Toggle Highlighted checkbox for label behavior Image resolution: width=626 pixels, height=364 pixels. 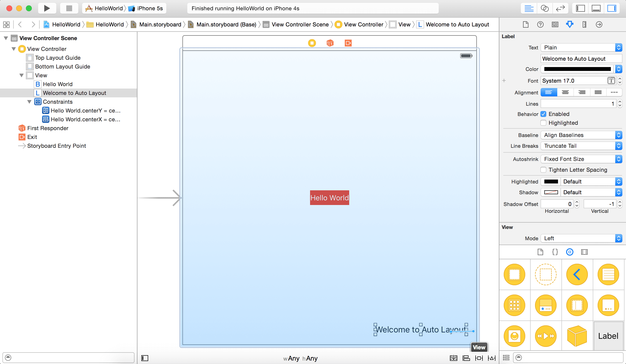(544, 123)
